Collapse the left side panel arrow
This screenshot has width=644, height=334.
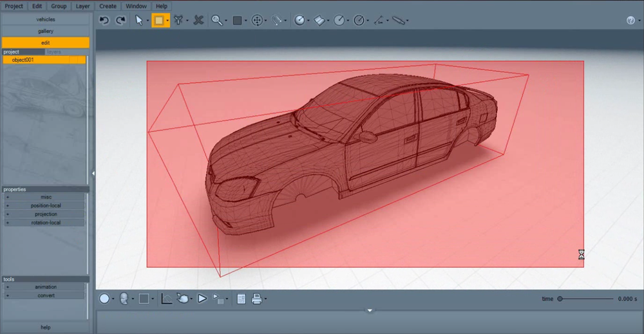pyautogui.click(x=93, y=174)
